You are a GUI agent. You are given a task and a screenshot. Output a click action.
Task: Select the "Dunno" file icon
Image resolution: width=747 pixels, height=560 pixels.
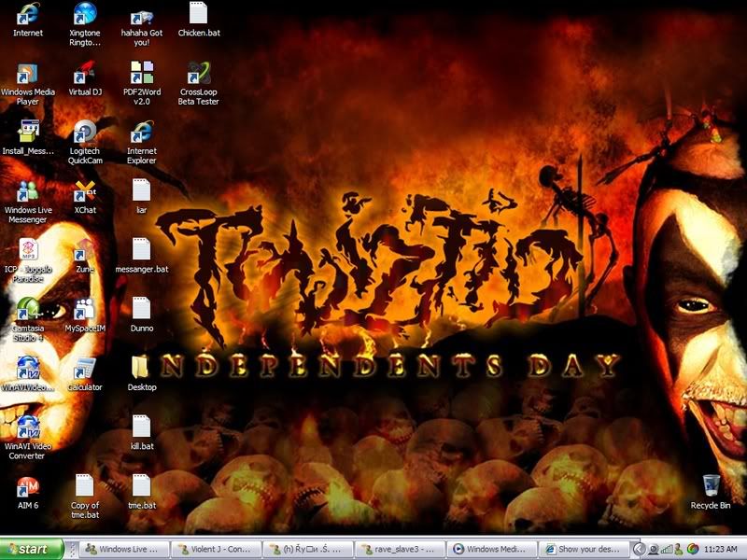click(x=141, y=309)
